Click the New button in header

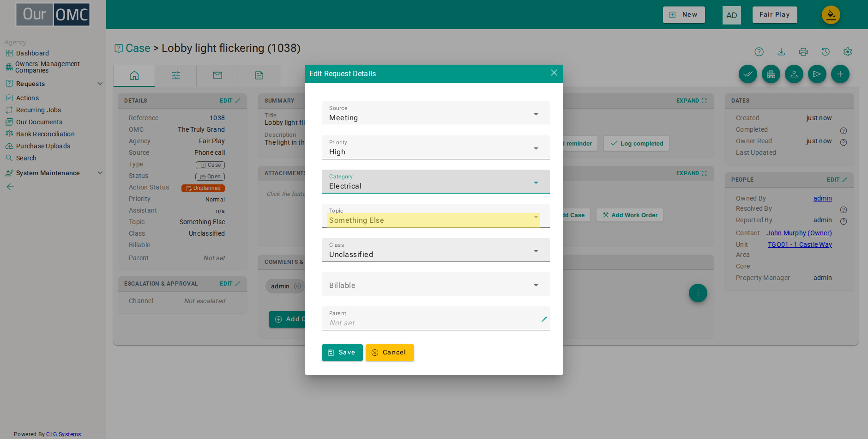[684, 15]
